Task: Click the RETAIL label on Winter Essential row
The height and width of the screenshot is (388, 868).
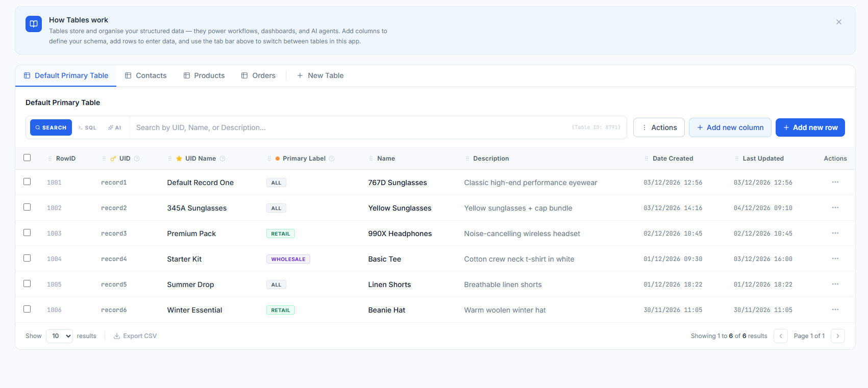Action: click(281, 310)
